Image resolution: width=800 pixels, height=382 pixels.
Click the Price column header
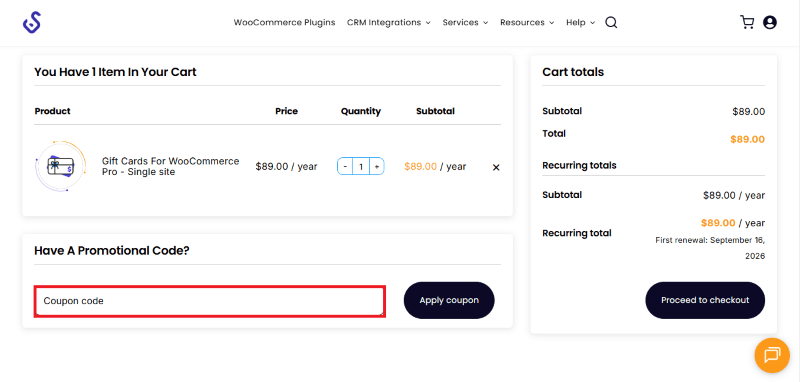tap(286, 111)
